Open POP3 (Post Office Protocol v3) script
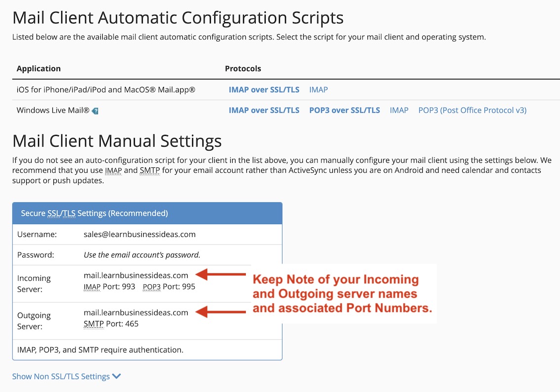 472,110
